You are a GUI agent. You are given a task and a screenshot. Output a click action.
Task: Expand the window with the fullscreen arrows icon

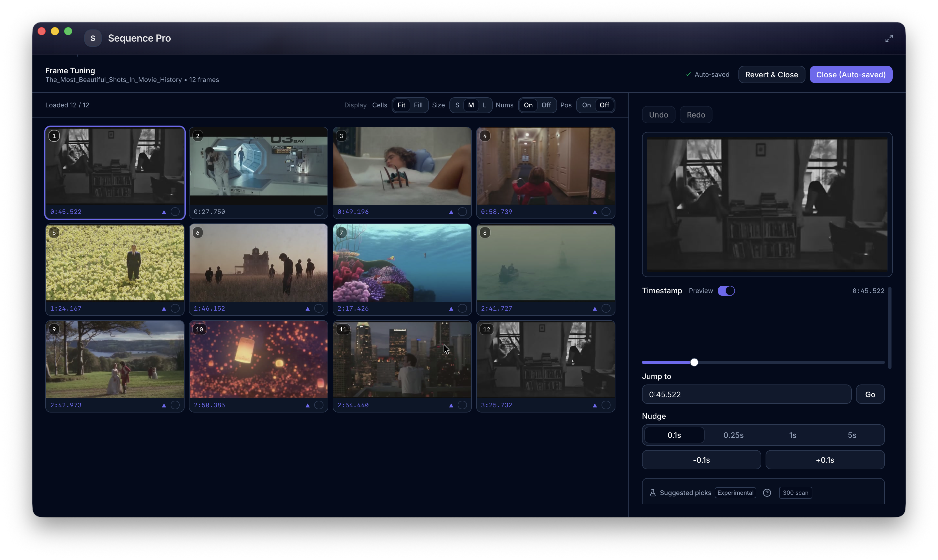click(889, 38)
